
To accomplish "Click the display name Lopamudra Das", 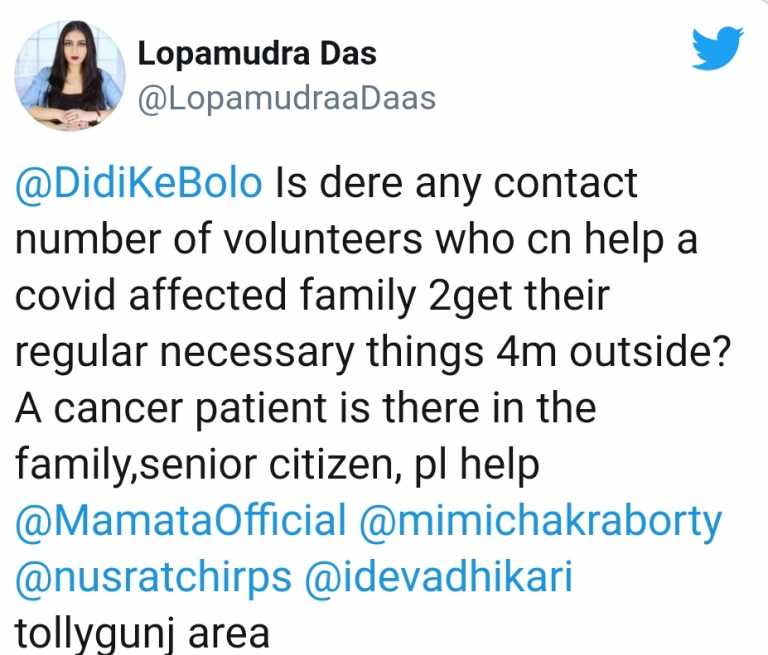I will (257, 53).
